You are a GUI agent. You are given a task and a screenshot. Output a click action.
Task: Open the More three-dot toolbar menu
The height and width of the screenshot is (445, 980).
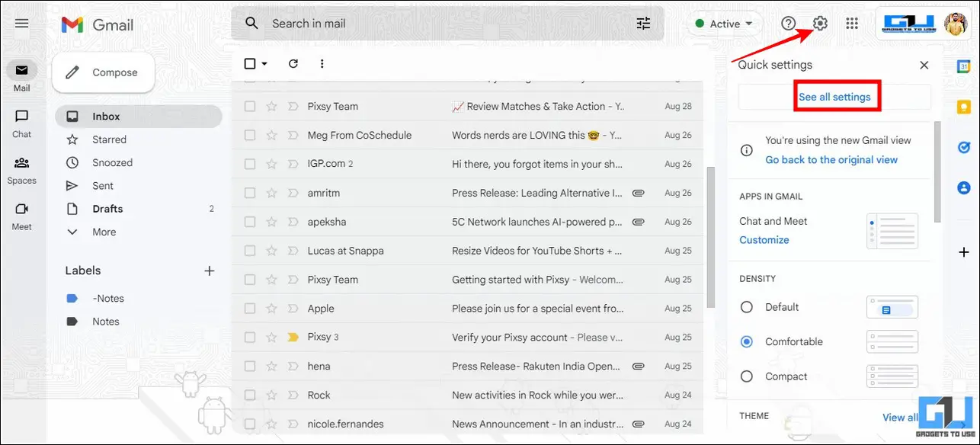coord(322,64)
